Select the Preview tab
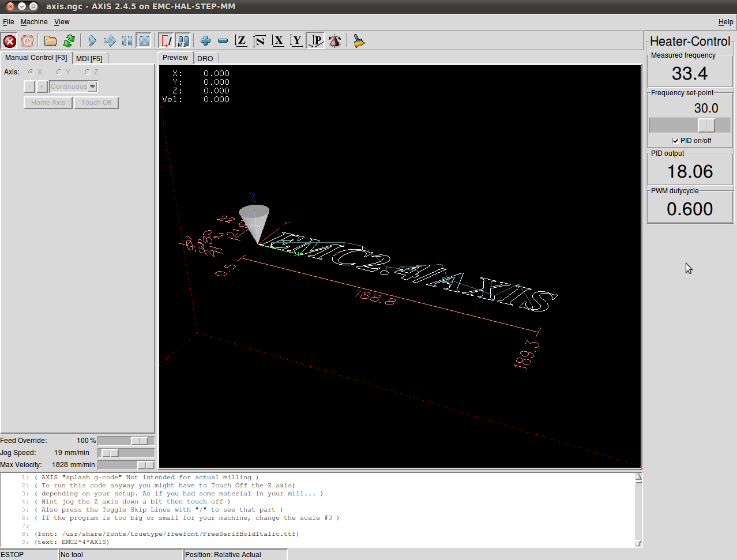This screenshot has height=560, width=737. tap(175, 58)
